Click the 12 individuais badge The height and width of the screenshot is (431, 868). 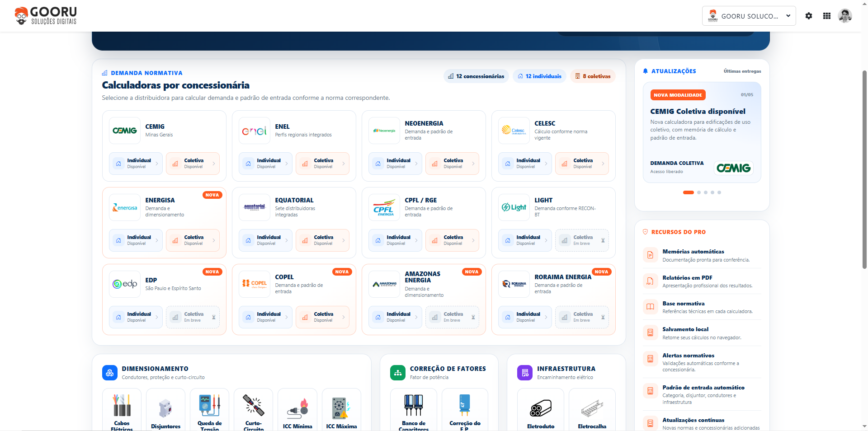[x=539, y=76]
